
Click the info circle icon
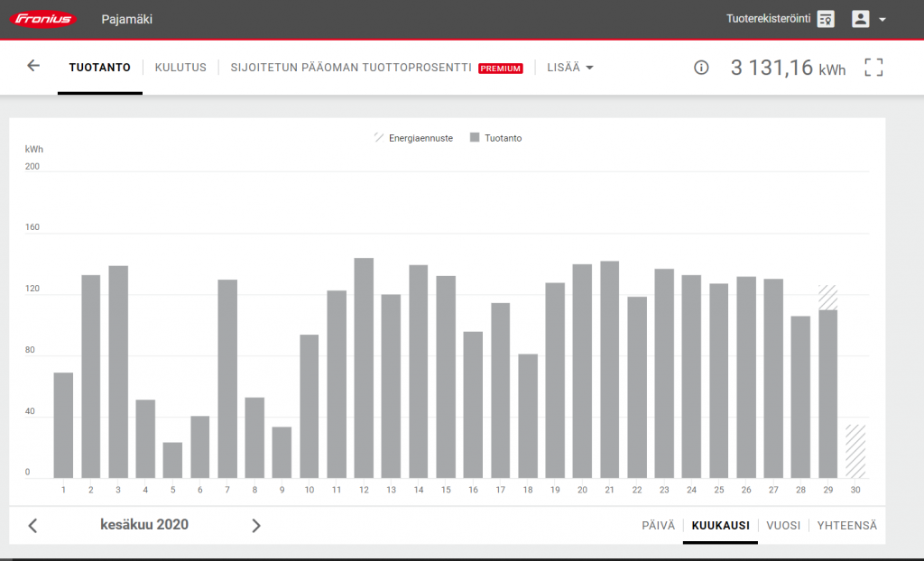[x=701, y=68]
